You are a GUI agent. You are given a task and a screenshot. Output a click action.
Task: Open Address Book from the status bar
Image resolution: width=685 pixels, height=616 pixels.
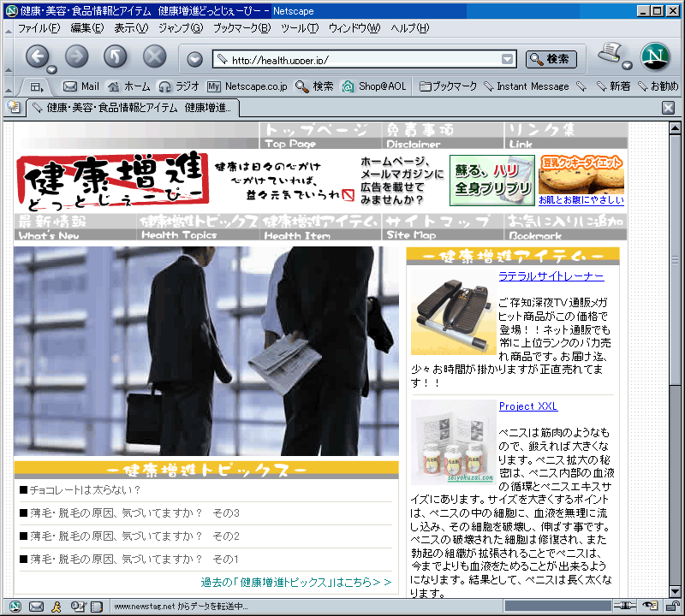click(x=97, y=607)
